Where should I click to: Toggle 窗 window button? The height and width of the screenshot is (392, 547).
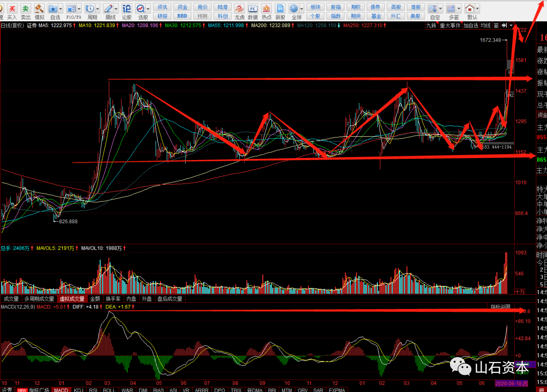(x=496, y=26)
